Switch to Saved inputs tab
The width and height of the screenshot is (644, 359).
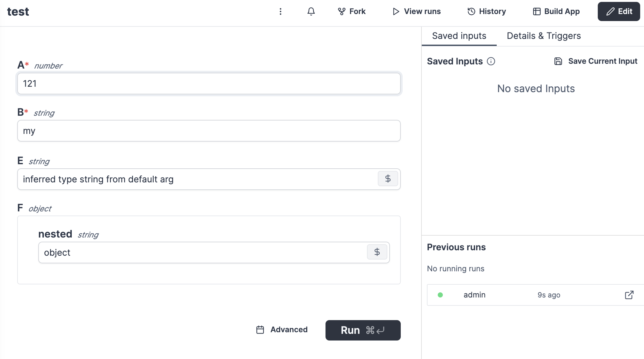[459, 36]
